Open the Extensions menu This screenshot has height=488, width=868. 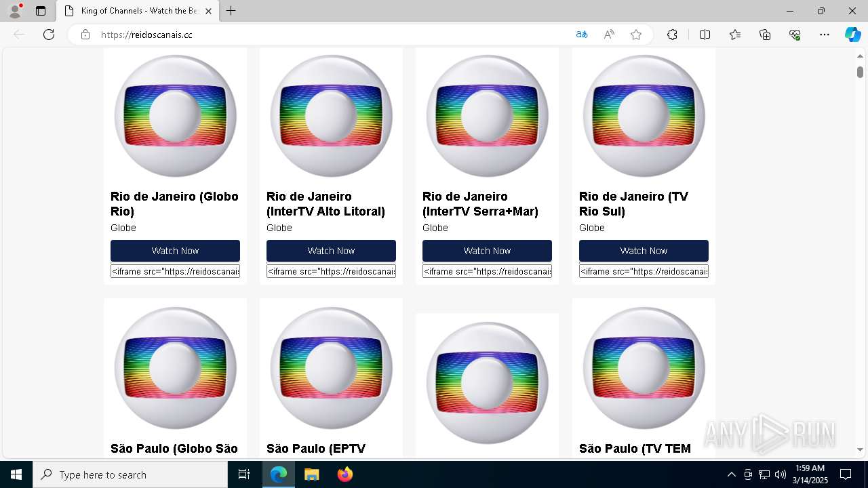[672, 35]
